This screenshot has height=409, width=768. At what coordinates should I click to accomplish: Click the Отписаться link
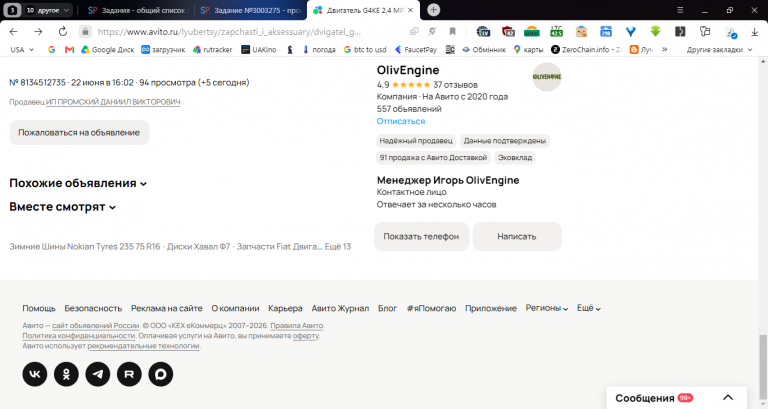[x=401, y=121]
